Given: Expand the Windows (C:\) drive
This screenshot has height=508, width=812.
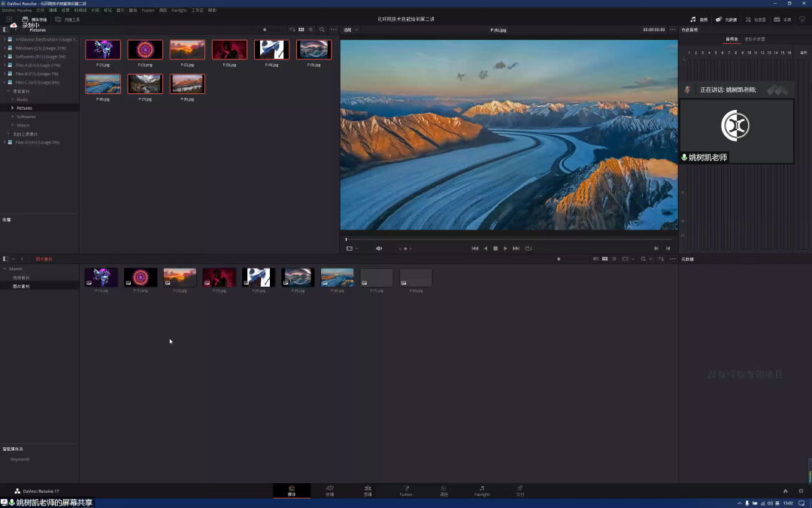Looking at the screenshot, I should pos(5,47).
